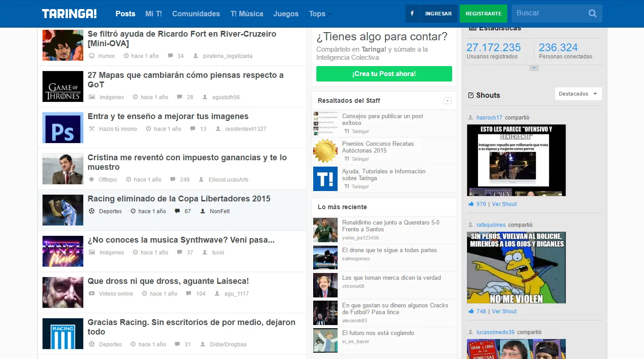644x359 pixels.
Task: Open recent post author chroma08's profile
Action: 353,286
